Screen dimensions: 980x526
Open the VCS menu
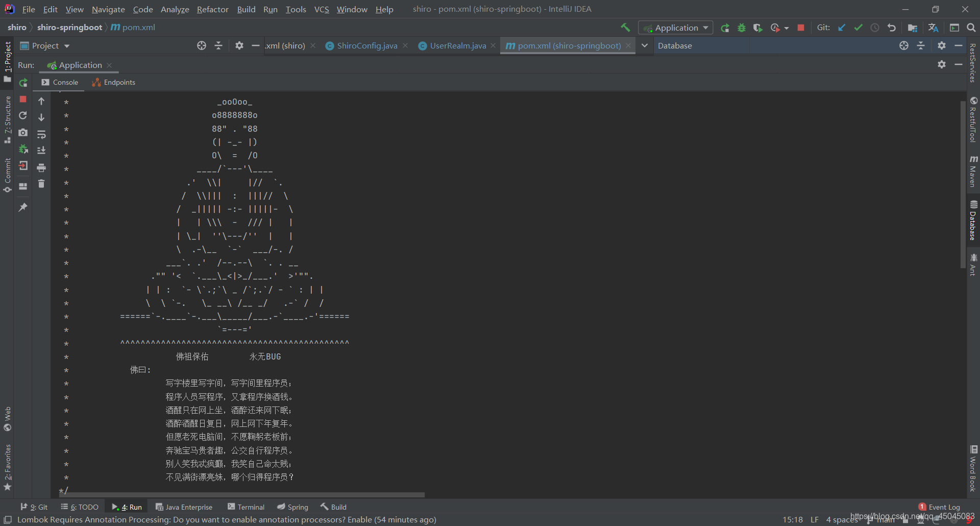click(x=322, y=9)
